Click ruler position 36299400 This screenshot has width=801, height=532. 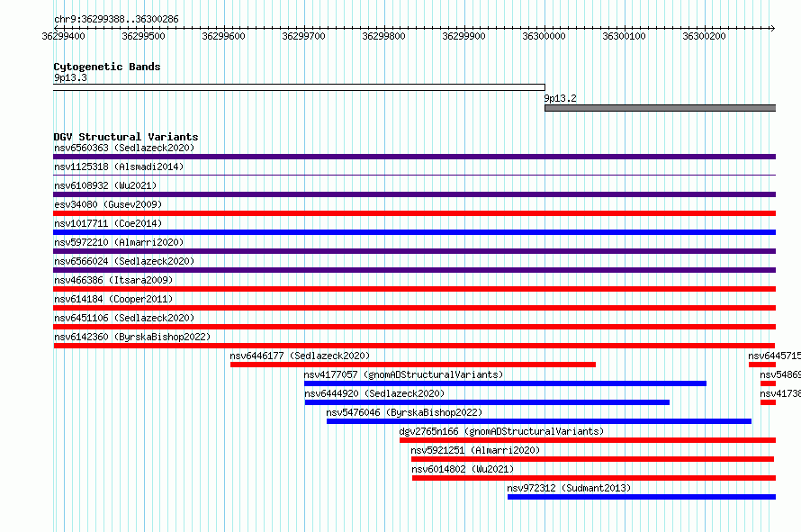click(x=63, y=36)
